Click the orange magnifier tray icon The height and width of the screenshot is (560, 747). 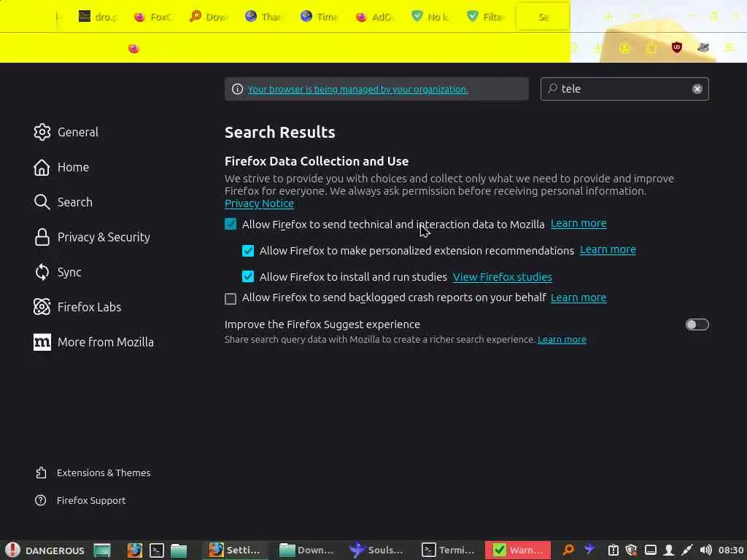tap(568, 550)
